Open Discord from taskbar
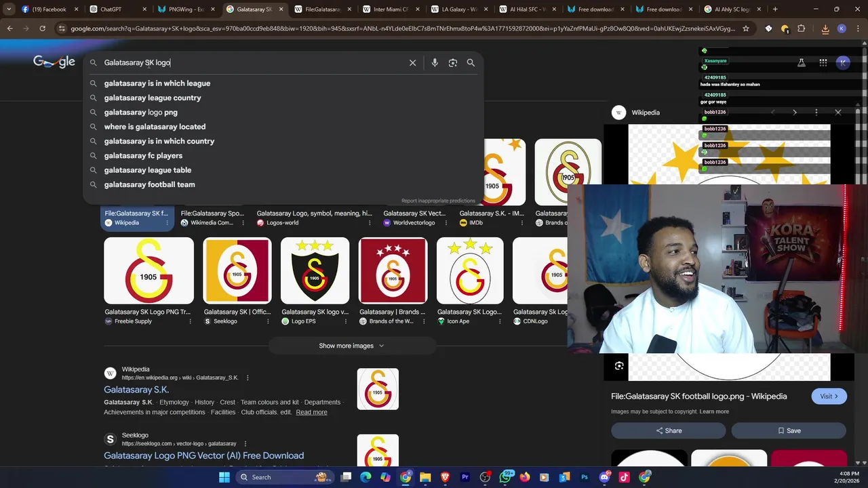Viewport: 868px width, 488px height. click(604, 477)
